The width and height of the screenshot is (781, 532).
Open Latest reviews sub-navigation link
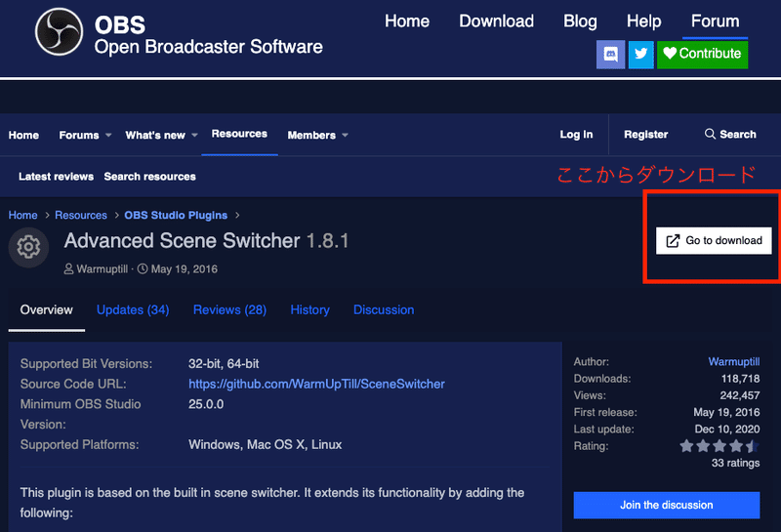(x=56, y=177)
